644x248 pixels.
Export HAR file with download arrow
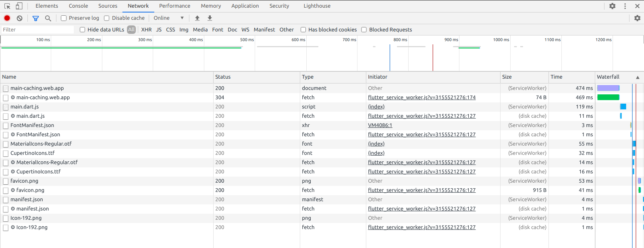pyautogui.click(x=210, y=18)
